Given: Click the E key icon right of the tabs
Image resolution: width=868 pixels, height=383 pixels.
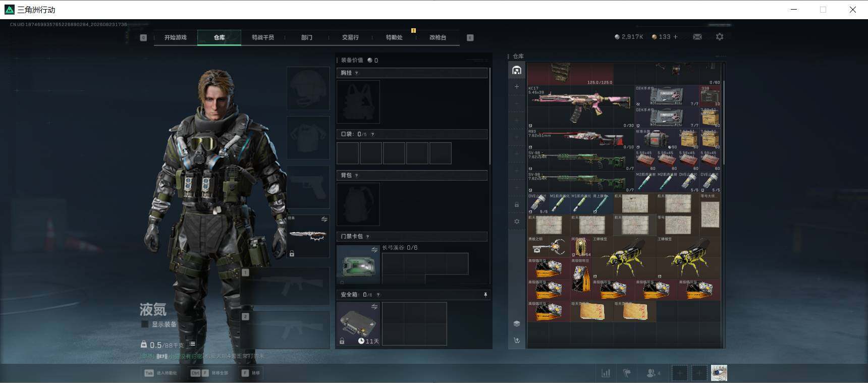Looking at the screenshot, I should [470, 37].
